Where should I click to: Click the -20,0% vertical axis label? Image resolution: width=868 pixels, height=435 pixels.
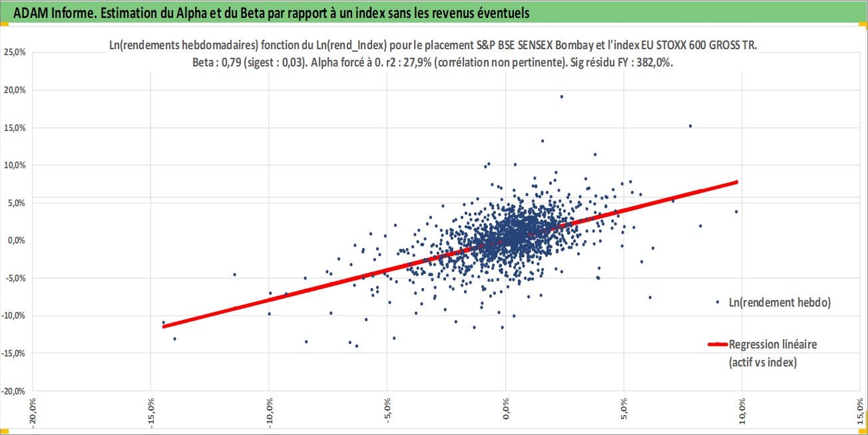point(15,390)
